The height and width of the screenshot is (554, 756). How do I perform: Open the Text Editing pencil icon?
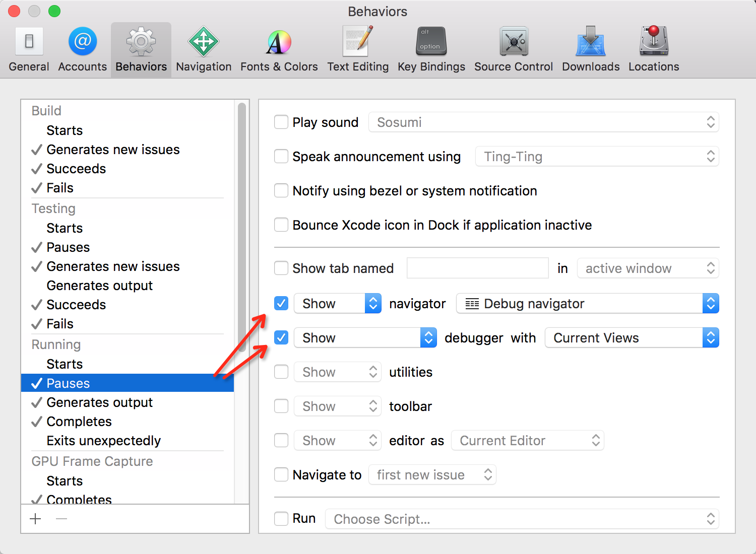(x=358, y=41)
